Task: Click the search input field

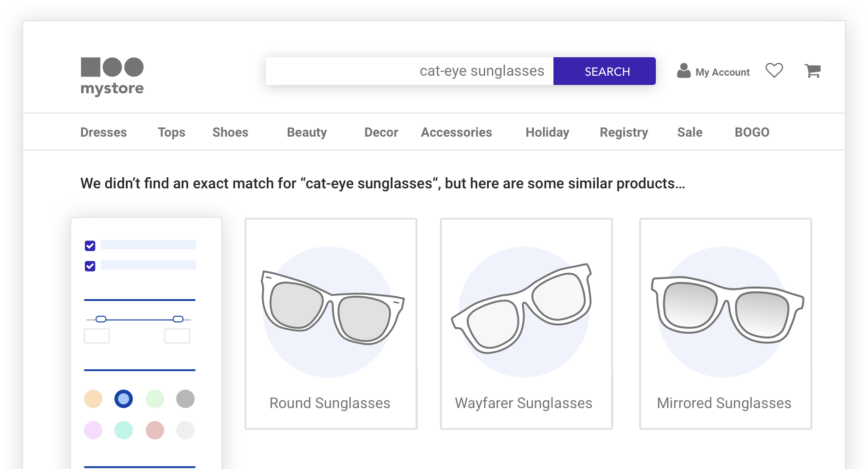Action: [x=409, y=71]
